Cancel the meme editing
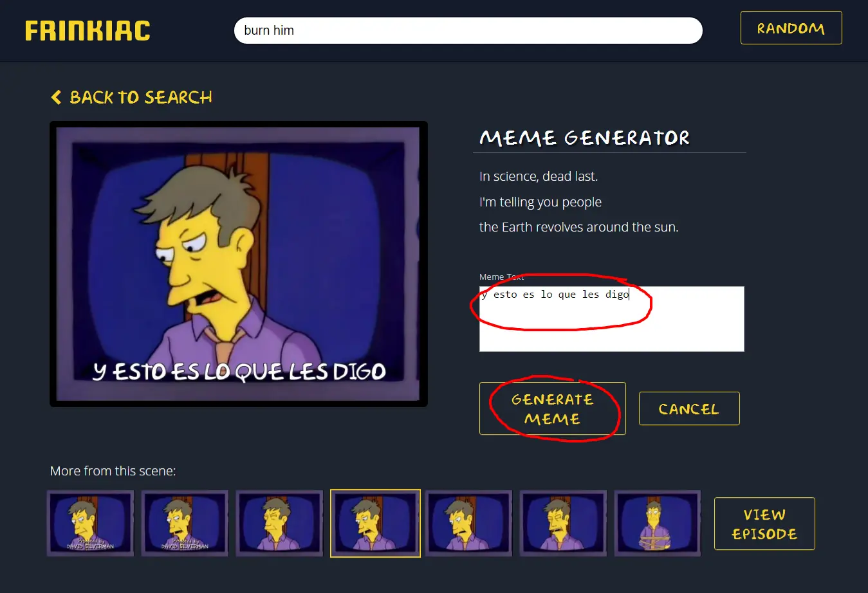Image resolution: width=868 pixels, height=593 pixels. [x=688, y=408]
